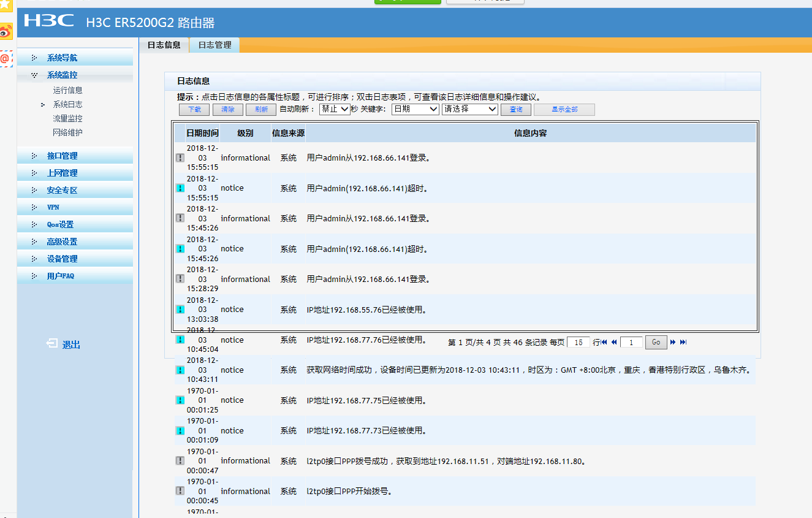Click the notice icon for the 00:01:25 log
812x518 pixels.
click(180, 400)
